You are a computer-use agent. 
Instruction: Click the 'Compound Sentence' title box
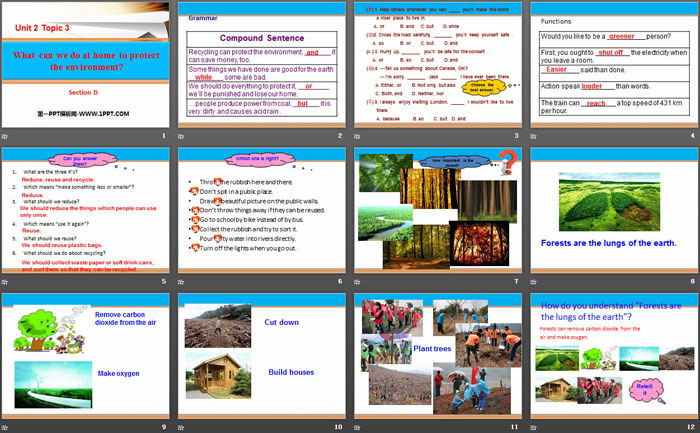pos(260,37)
